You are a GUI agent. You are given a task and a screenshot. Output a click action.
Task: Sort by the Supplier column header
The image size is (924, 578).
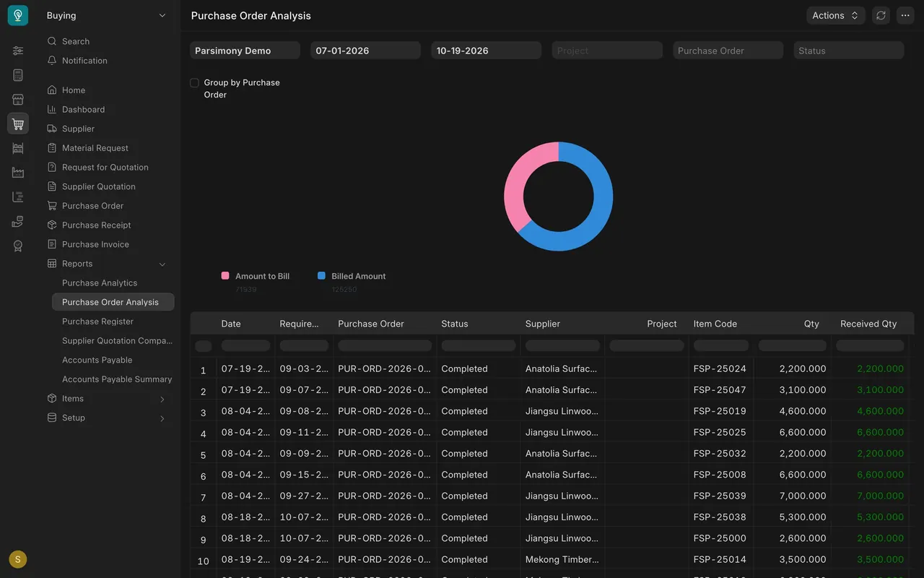[543, 324]
